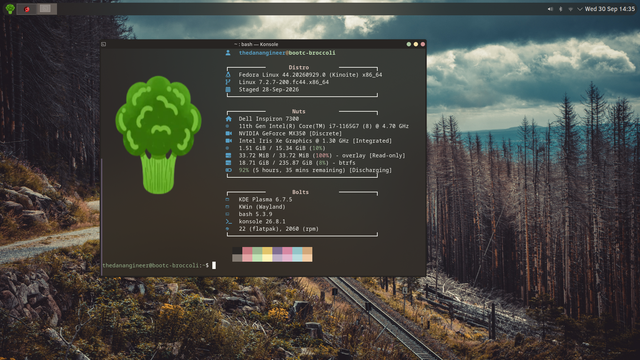Click the disk icon beside btrfs line

(228, 163)
